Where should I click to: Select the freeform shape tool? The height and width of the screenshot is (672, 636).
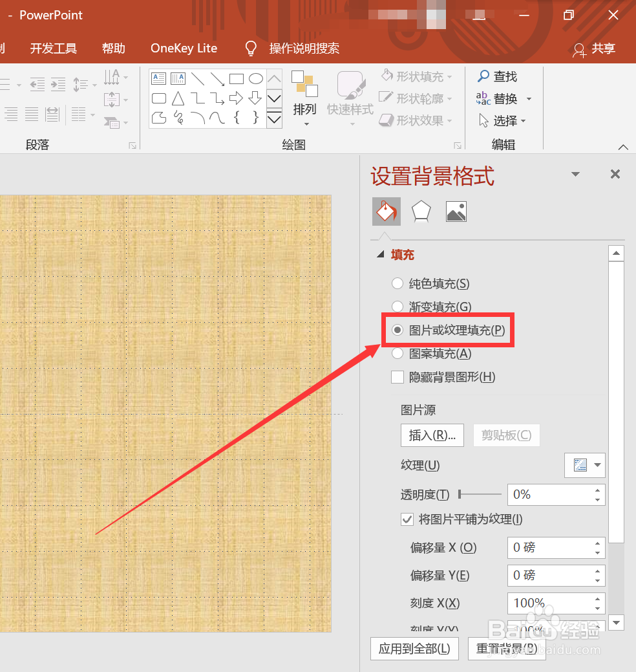point(159,118)
